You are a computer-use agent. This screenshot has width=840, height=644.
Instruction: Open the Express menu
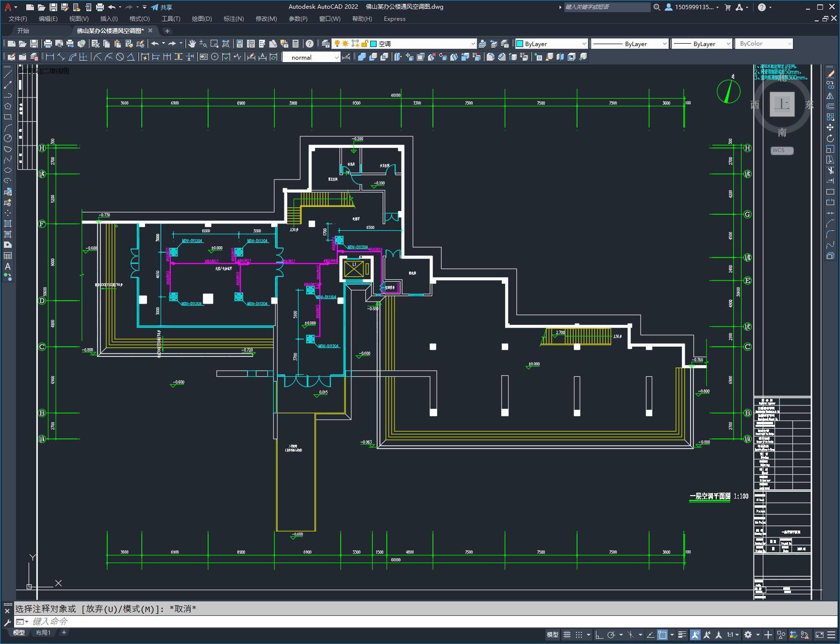395,18
